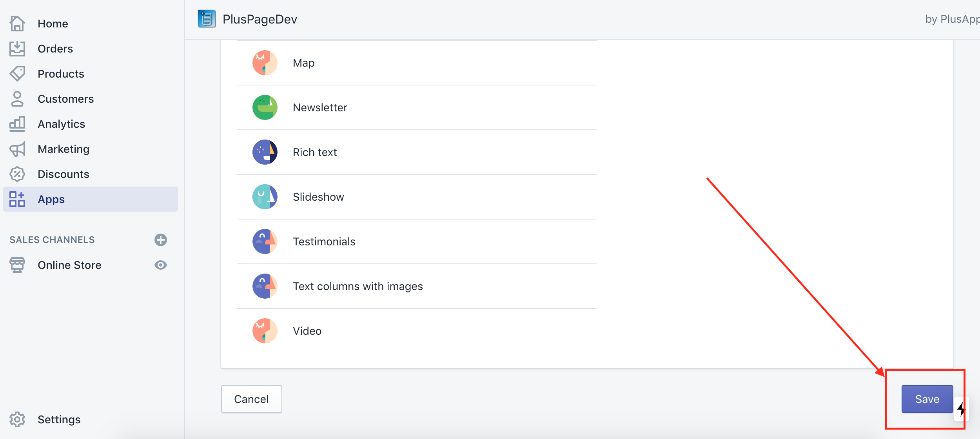Open Customers via its person icon
The width and height of the screenshot is (980, 439).
[17, 98]
